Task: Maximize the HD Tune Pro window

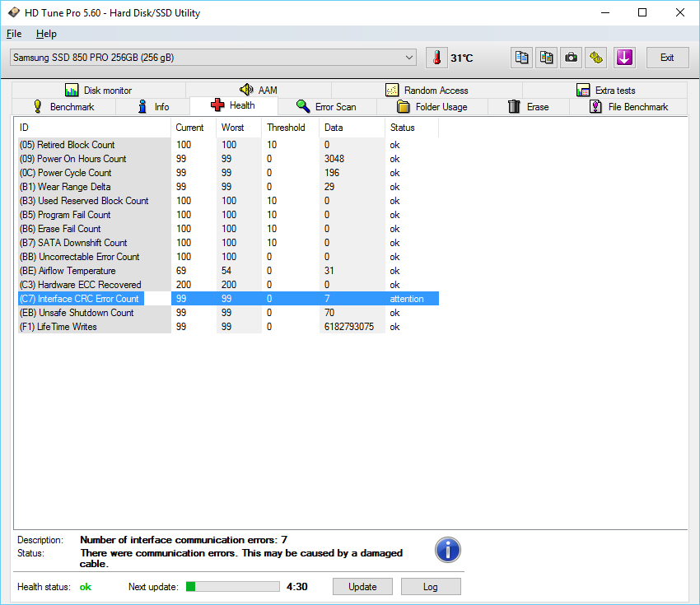Action: pos(642,12)
